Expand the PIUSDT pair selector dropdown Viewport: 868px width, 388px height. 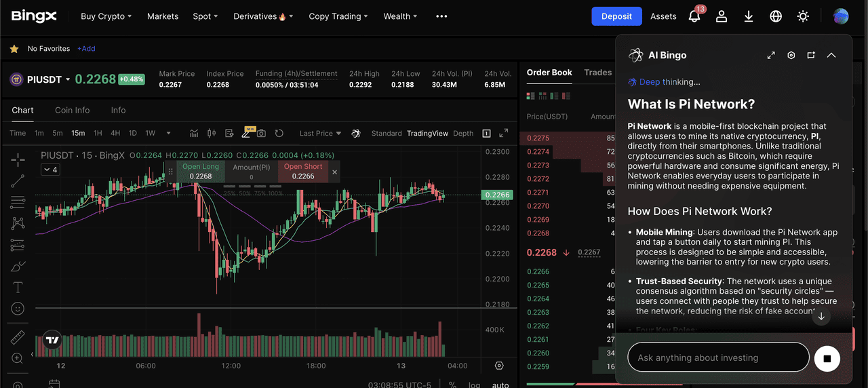(68, 80)
